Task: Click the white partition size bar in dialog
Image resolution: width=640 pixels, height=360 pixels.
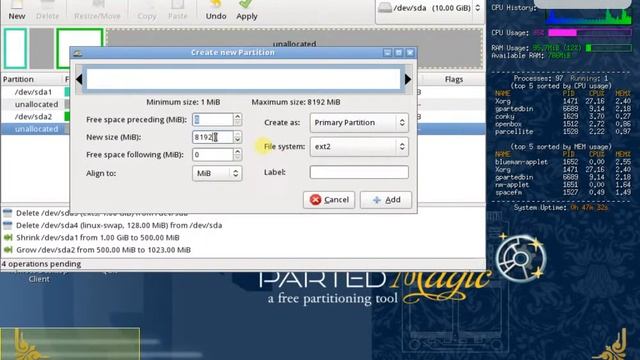Action: pyautogui.click(x=243, y=79)
